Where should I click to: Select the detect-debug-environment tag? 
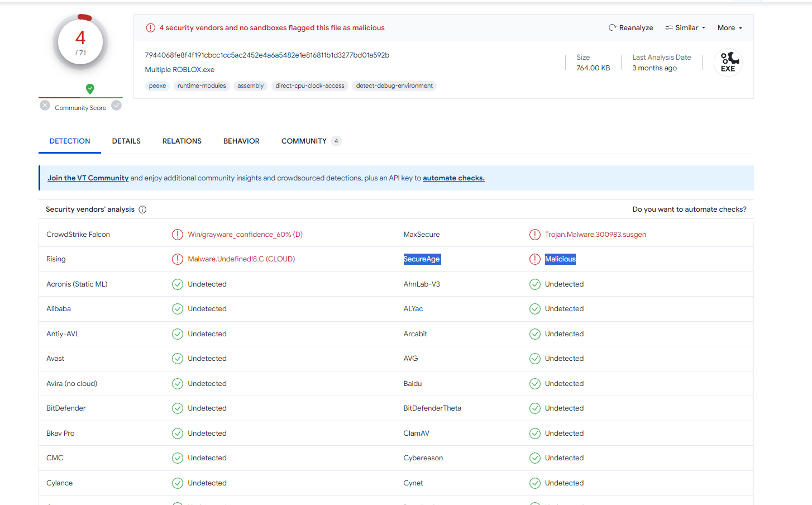pos(394,86)
